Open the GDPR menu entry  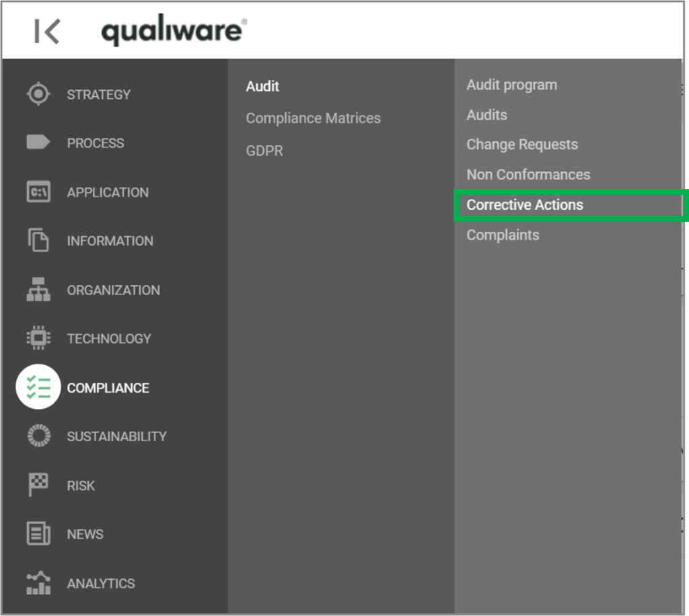point(264,151)
